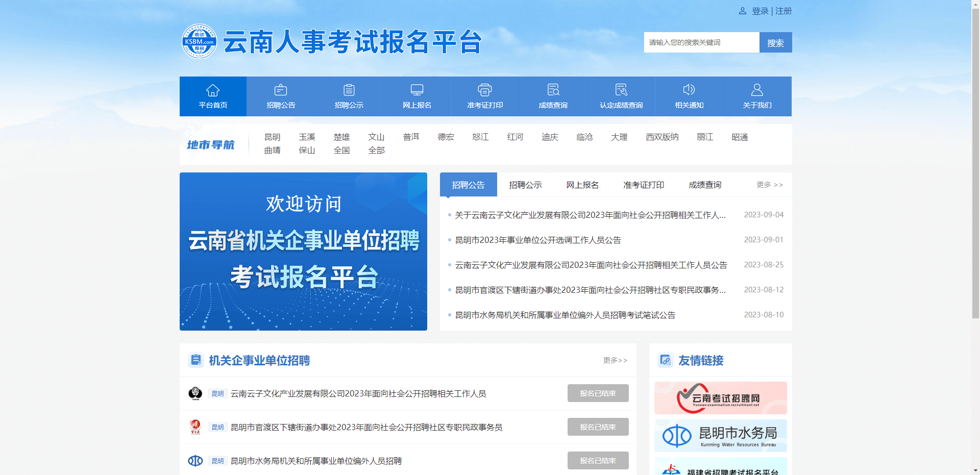Focus the search keyword input field
This screenshot has height=475, width=980.
pos(701,42)
